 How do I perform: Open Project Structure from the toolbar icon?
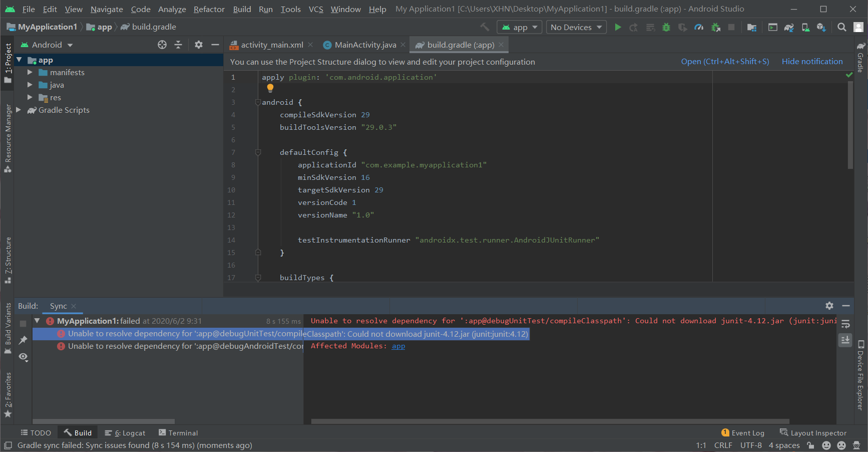[752, 27]
